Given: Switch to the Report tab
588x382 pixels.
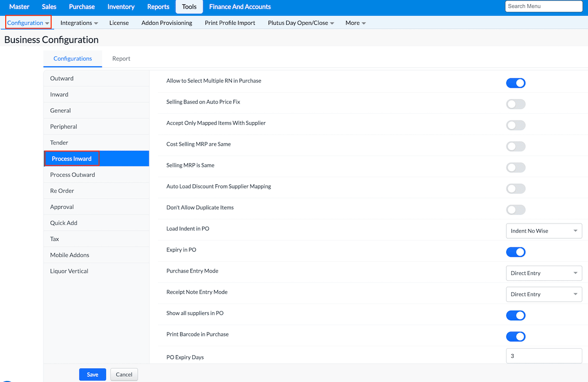Looking at the screenshot, I should [x=121, y=58].
